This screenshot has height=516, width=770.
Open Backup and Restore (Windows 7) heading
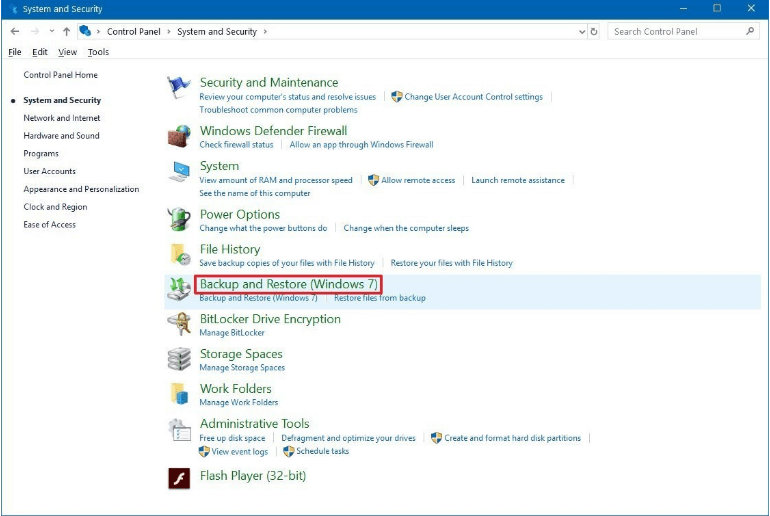[x=288, y=284]
